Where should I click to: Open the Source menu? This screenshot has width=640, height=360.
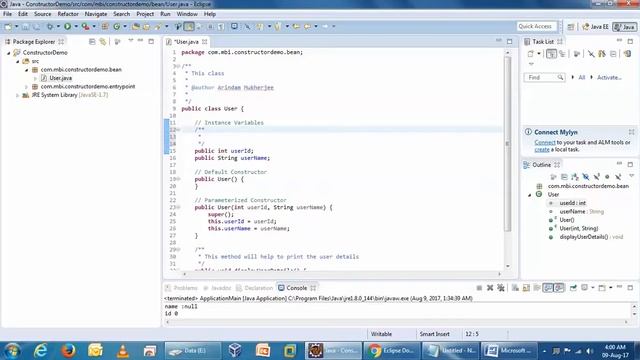[42, 14]
